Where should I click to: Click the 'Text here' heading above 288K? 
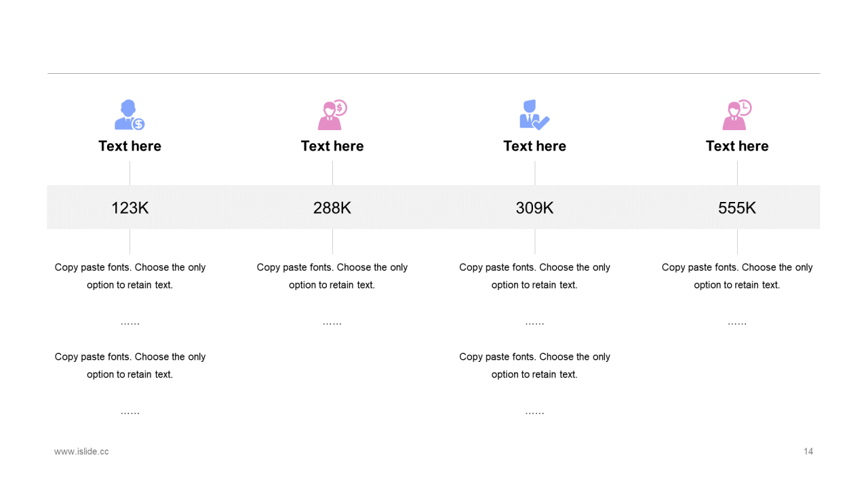coord(332,146)
